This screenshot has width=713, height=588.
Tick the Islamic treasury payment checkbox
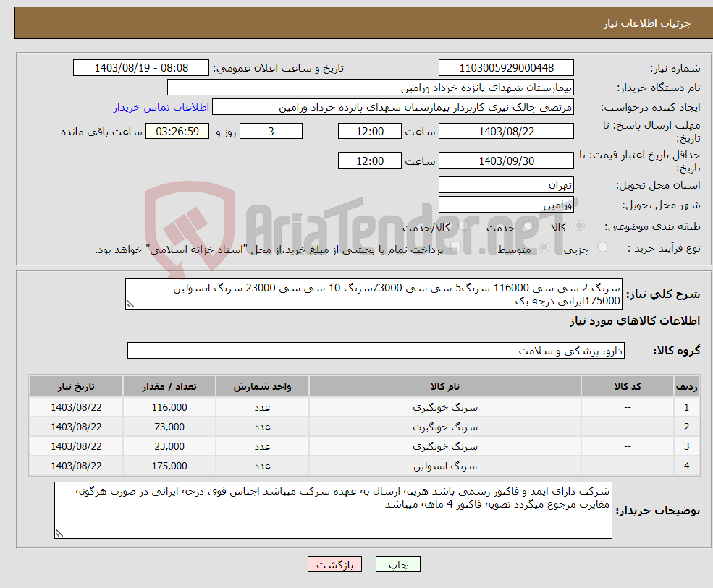[455, 247]
